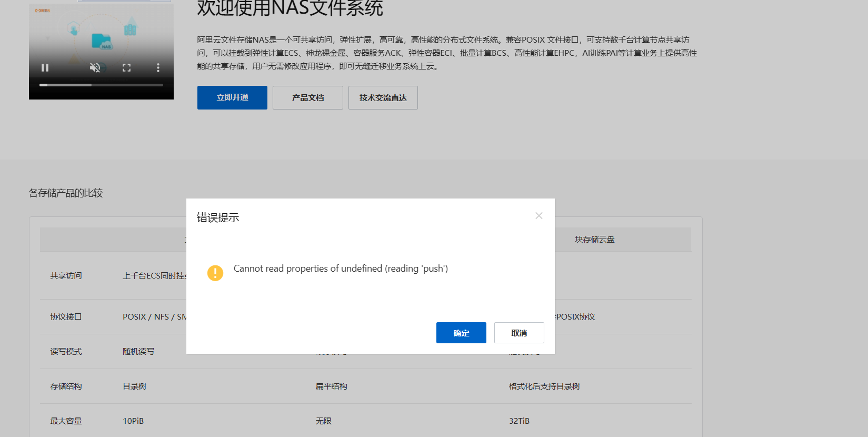This screenshot has width=868, height=437.
Task: Unmute the video sound
Action: click(95, 67)
